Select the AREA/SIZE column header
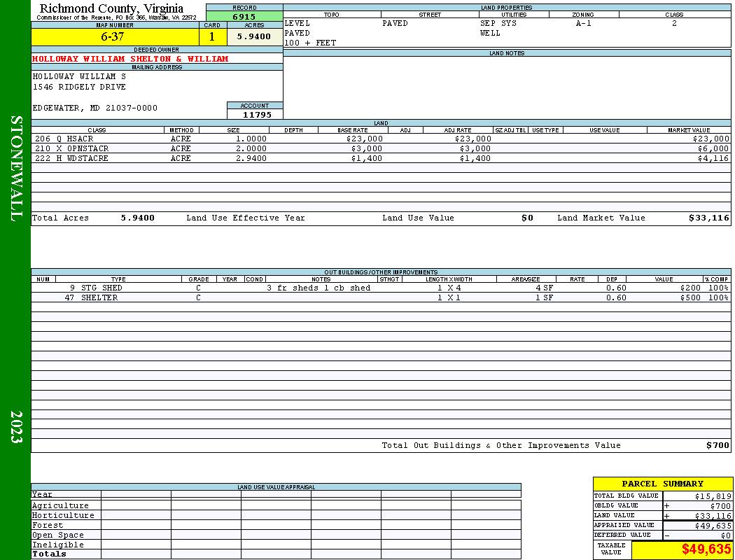This screenshot has height=560, width=735. coord(526,279)
